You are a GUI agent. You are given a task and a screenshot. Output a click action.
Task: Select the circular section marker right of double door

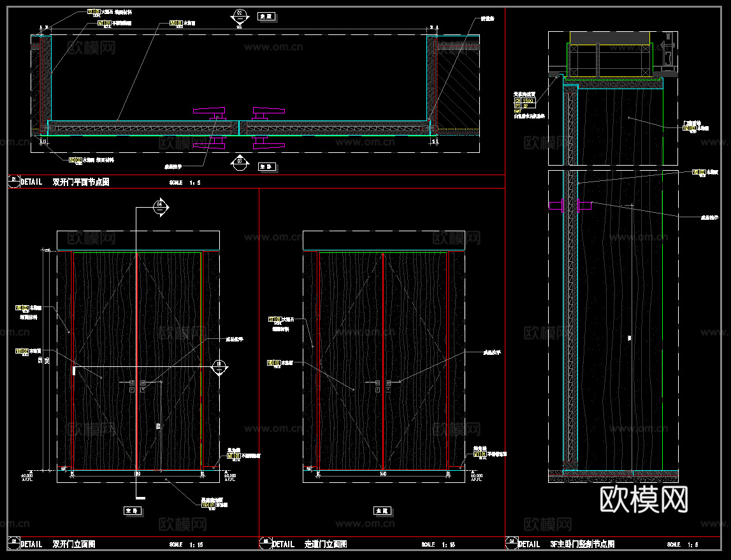coord(219,366)
